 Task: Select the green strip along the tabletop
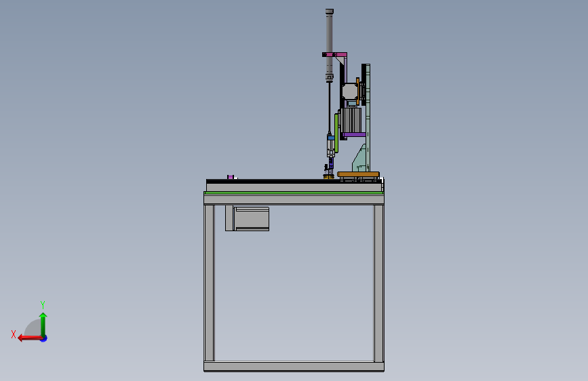294,193
